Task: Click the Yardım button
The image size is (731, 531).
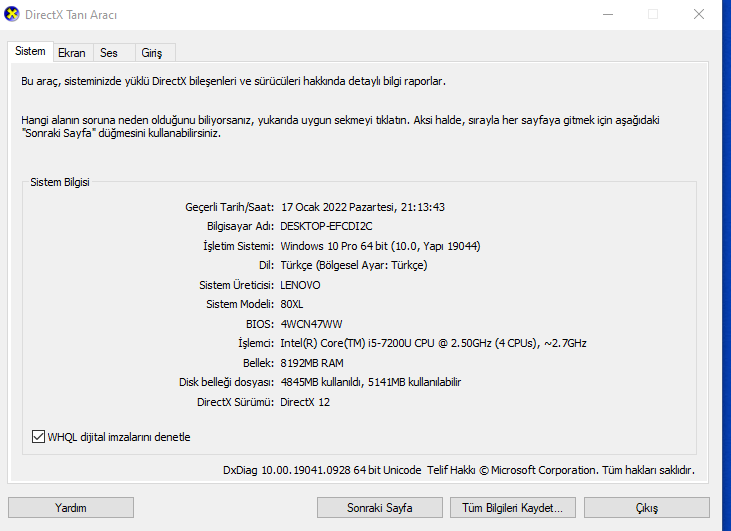Action: pyautogui.click(x=71, y=508)
